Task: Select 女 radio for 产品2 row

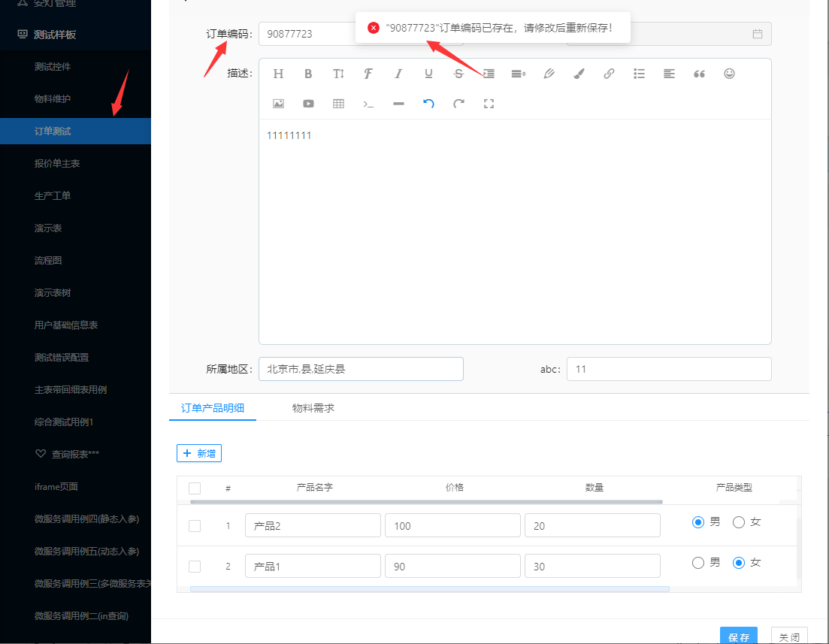Action: [739, 522]
